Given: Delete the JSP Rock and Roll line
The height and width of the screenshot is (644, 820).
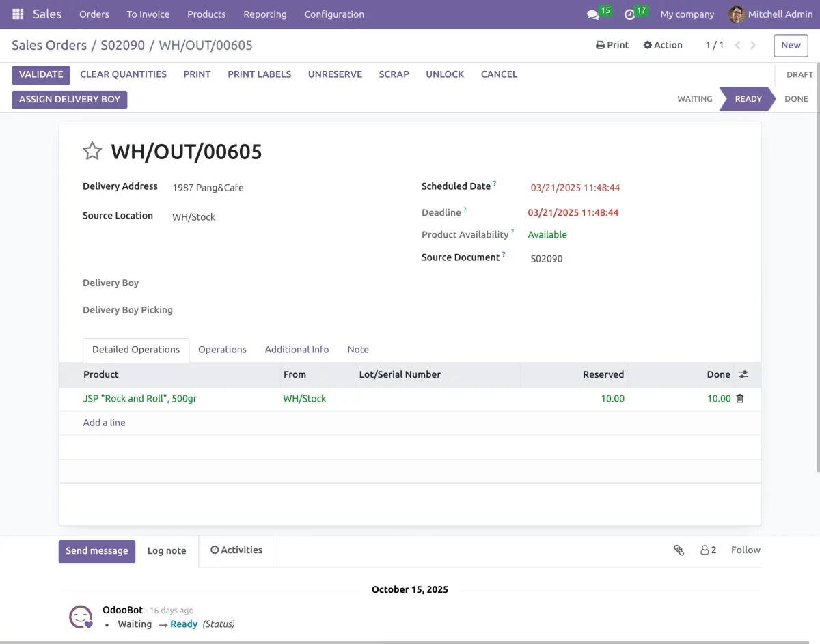Looking at the screenshot, I should coord(739,399).
